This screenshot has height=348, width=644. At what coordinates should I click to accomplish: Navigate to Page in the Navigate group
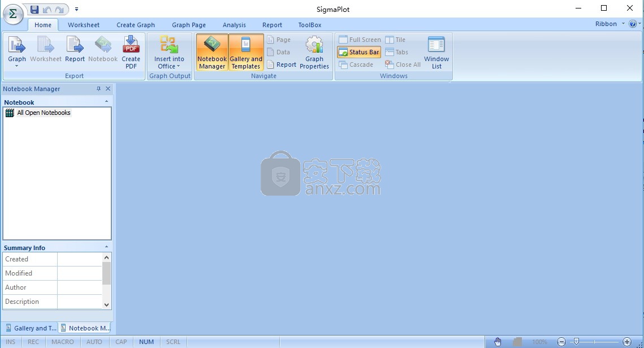click(279, 40)
